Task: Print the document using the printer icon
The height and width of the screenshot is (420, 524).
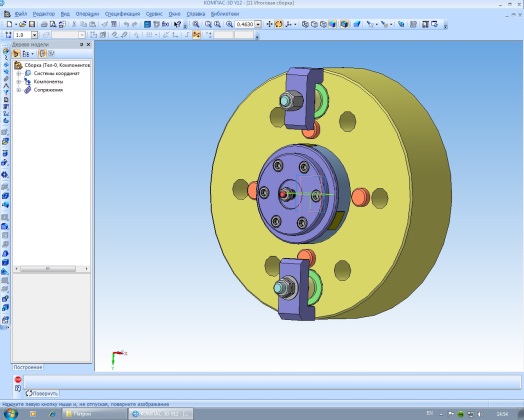Action: coord(44,24)
